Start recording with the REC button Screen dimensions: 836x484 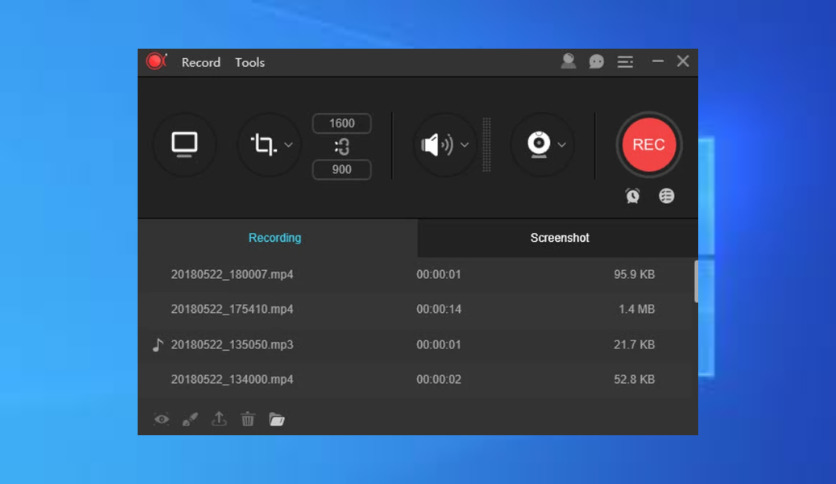click(x=648, y=144)
